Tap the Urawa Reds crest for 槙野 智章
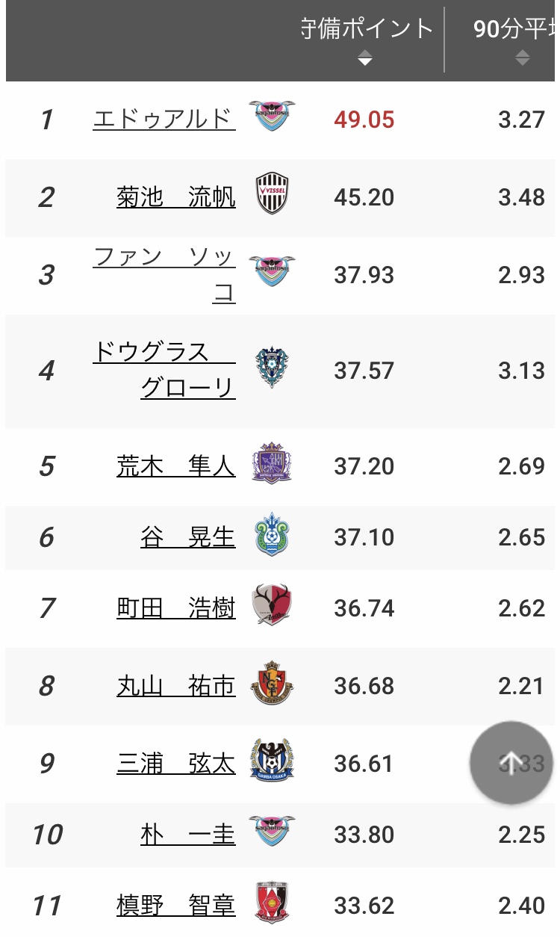This screenshot has height=937, width=560. click(x=272, y=903)
